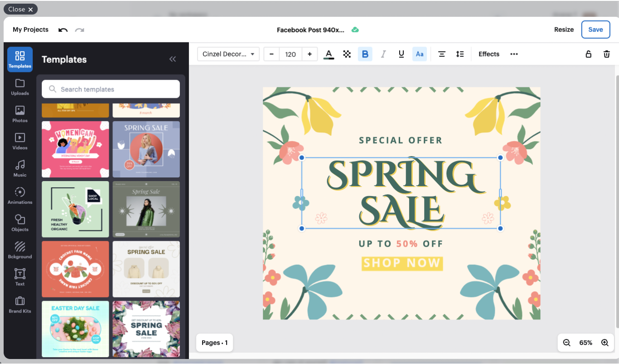This screenshot has width=619, height=364.
Task: Select the Objects sidebar icon
Action: [x=20, y=223]
